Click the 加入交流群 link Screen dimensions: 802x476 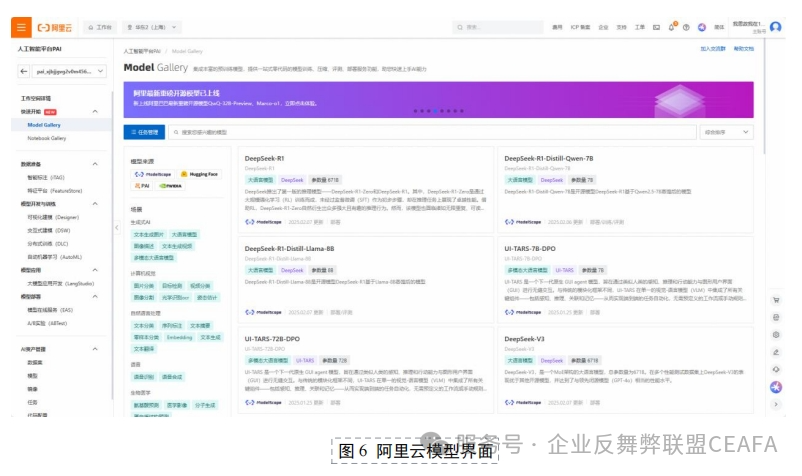(712, 49)
